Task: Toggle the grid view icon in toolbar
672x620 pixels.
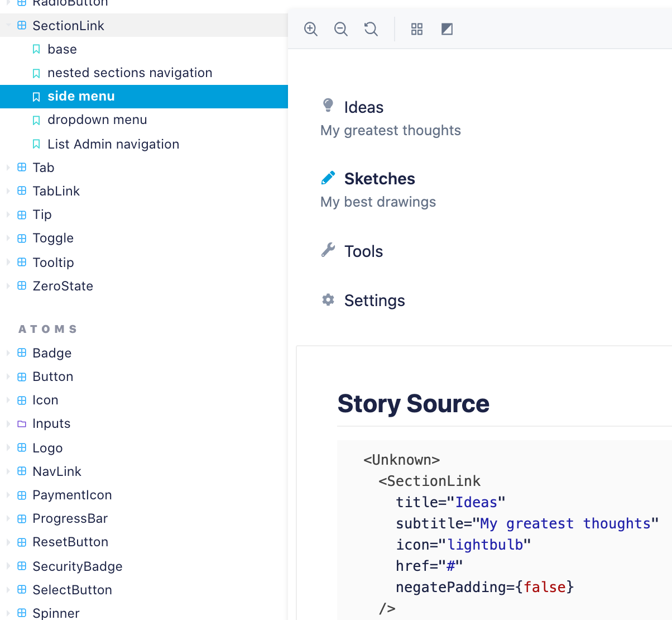Action: (x=417, y=29)
